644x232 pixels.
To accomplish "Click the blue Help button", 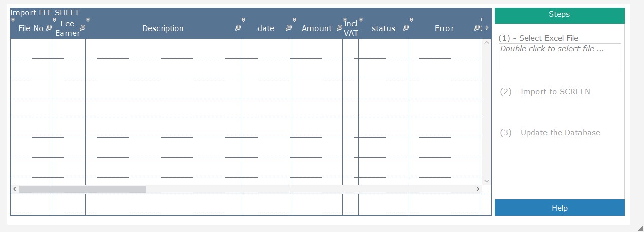I will pos(559,208).
